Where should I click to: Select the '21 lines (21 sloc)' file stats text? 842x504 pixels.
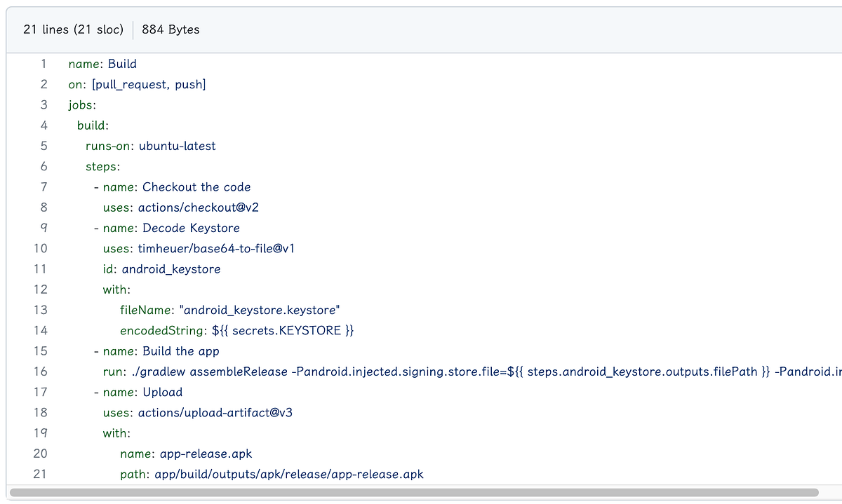click(x=73, y=29)
